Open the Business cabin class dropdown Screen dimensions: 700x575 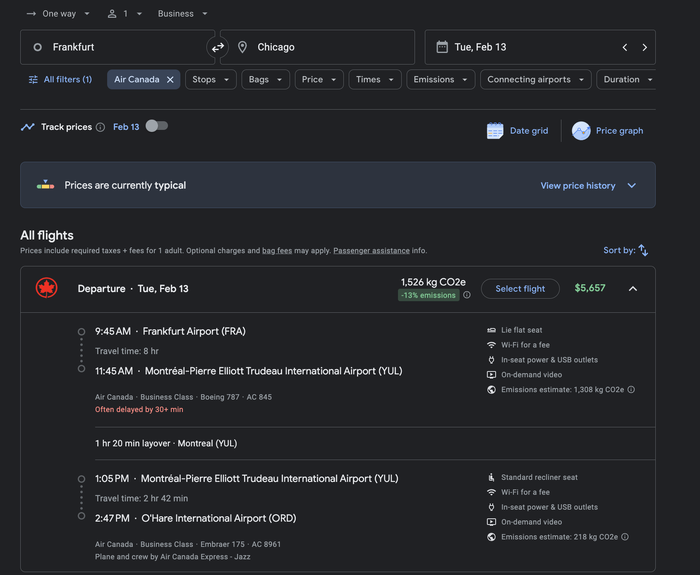(x=183, y=14)
